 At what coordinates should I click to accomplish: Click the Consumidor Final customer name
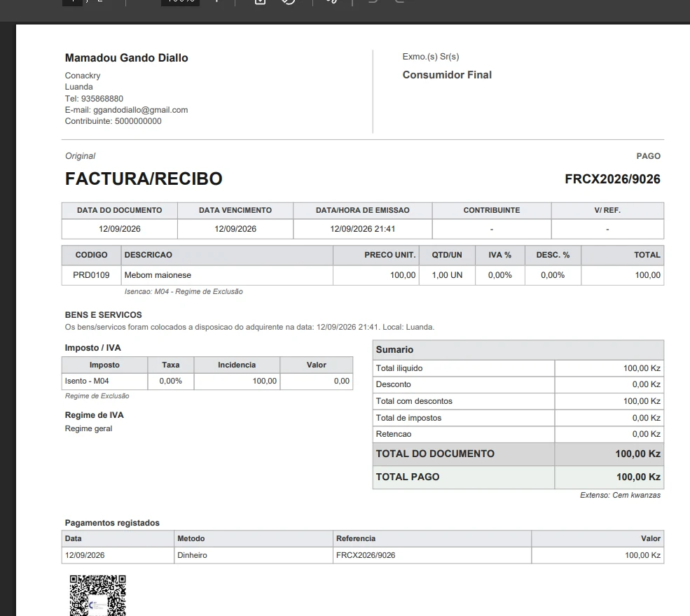(x=447, y=75)
